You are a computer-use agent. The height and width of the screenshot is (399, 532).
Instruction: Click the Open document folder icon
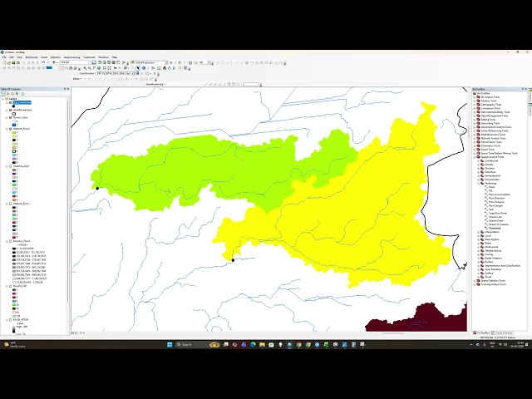pyautogui.click(x=9, y=63)
